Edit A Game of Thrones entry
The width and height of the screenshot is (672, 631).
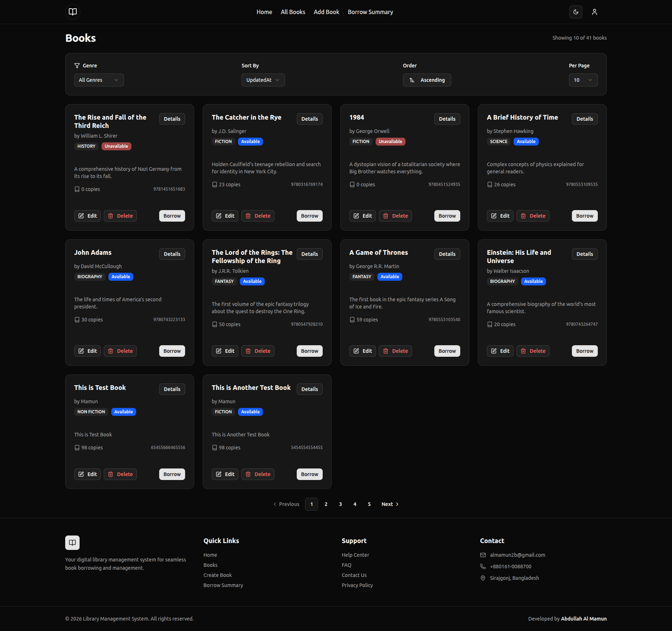tap(362, 351)
